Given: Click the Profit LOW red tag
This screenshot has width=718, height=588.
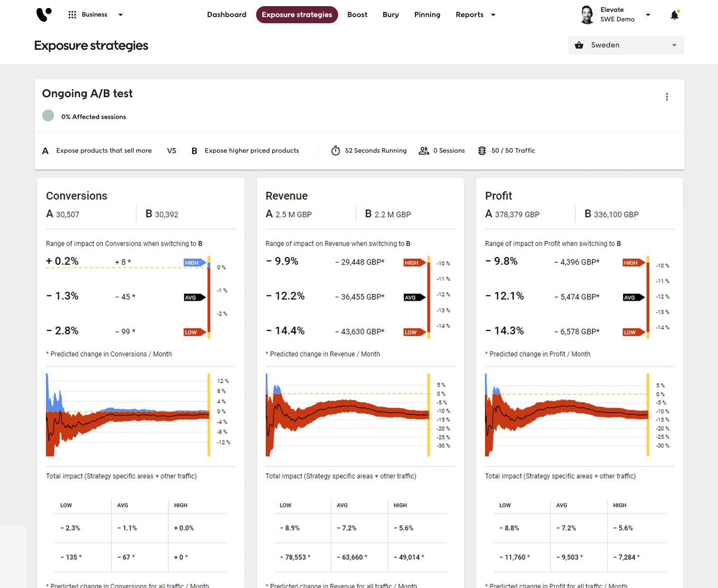Looking at the screenshot, I should [634, 332].
